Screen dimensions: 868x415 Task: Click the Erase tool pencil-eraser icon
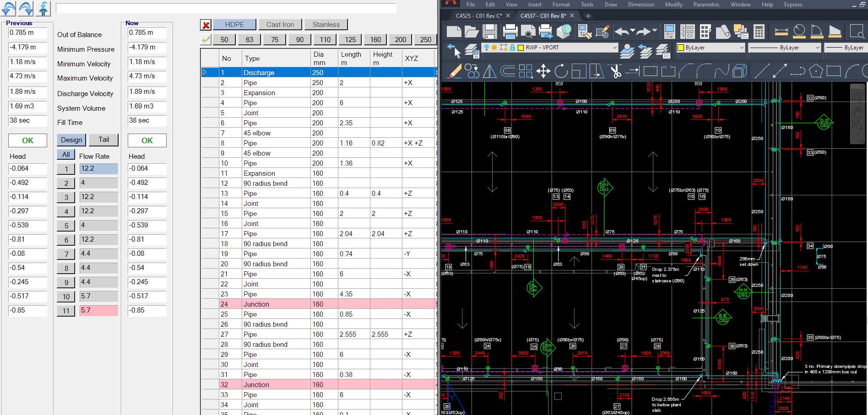pos(455,71)
